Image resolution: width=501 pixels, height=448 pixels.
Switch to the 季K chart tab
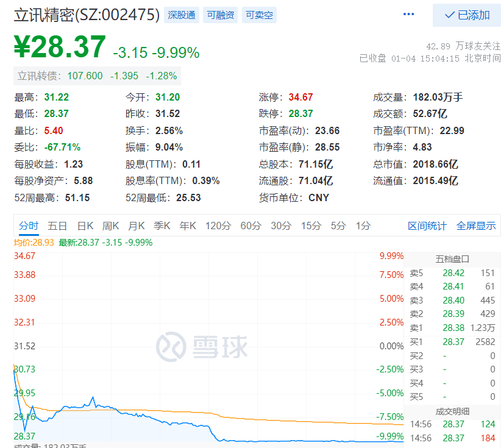162,226
